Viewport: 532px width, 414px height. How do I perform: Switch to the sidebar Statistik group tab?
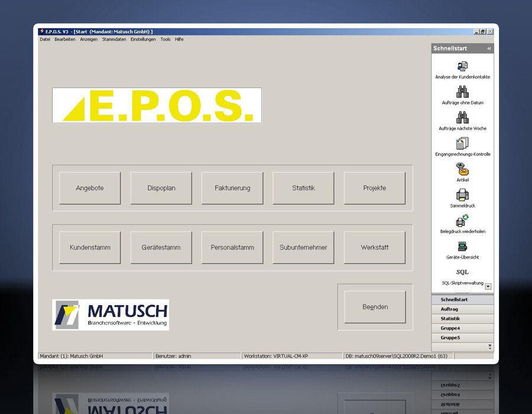462,319
